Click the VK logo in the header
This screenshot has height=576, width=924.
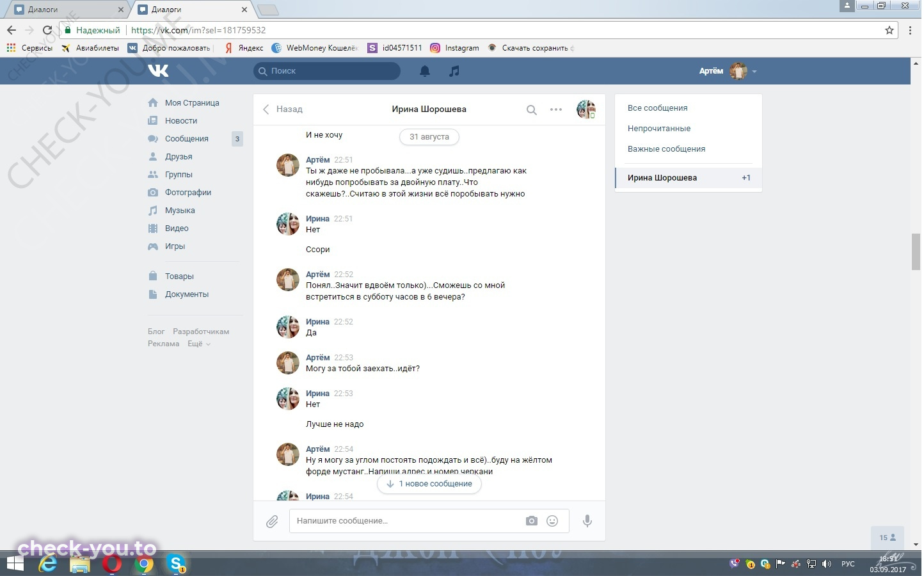pos(158,70)
